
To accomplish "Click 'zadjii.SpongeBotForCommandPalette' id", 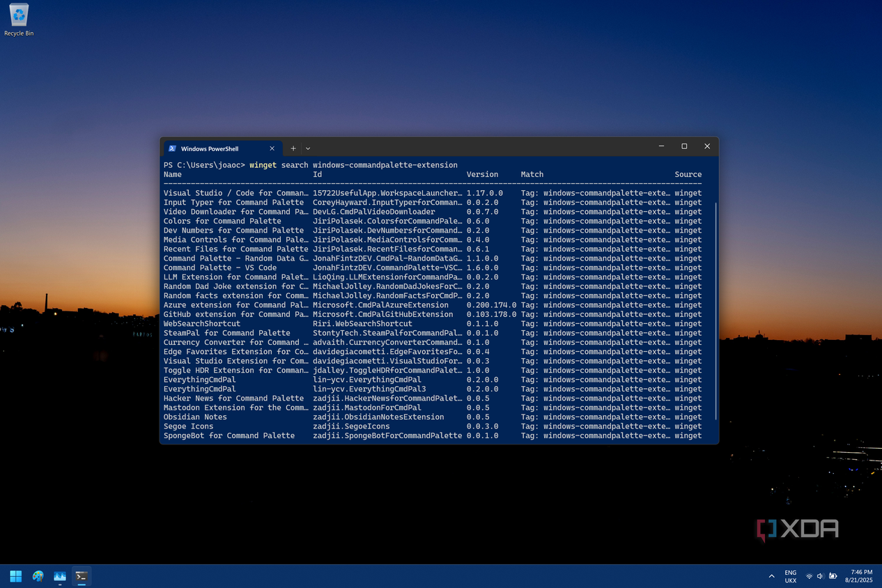I will [387, 436].
